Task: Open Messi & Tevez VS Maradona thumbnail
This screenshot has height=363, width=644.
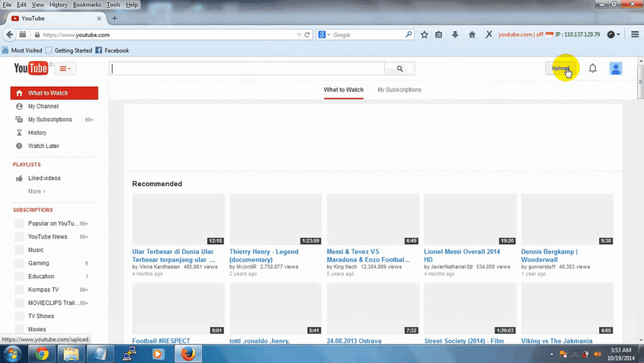Action: click(x=373, y=220)
